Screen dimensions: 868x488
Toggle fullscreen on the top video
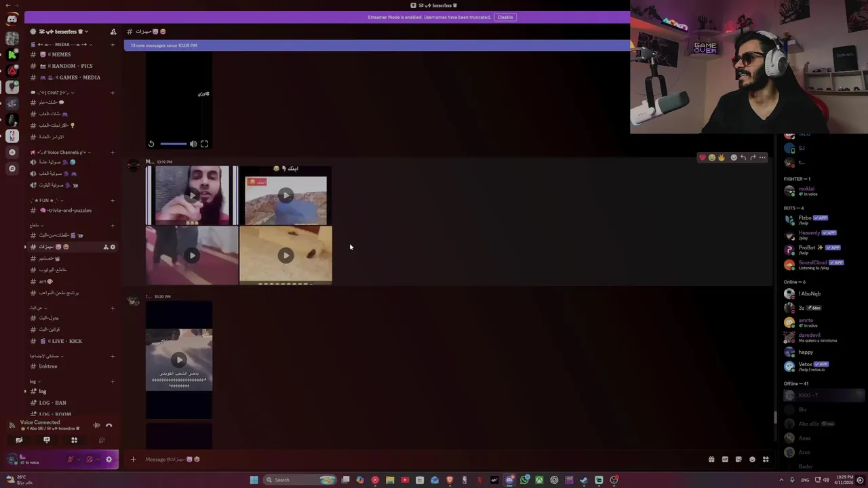pos(204,144)
